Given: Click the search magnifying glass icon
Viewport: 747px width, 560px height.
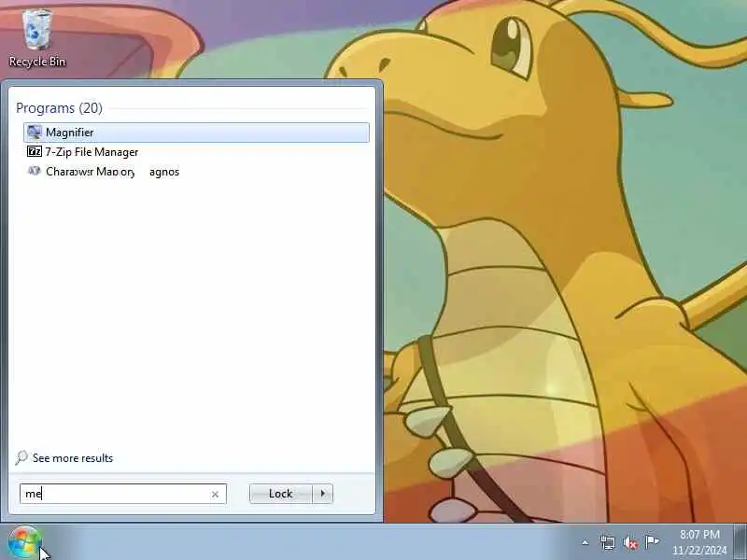Looking at the screenshot, I should (21, 457).
